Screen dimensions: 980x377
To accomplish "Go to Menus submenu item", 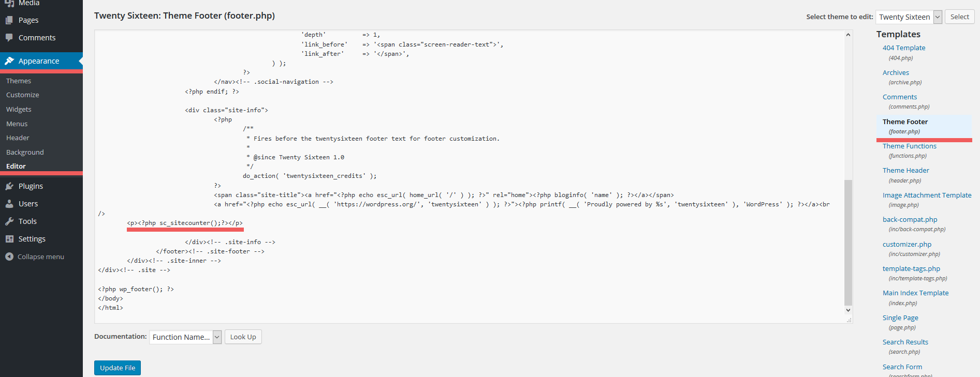I will [x=17, y=124].
